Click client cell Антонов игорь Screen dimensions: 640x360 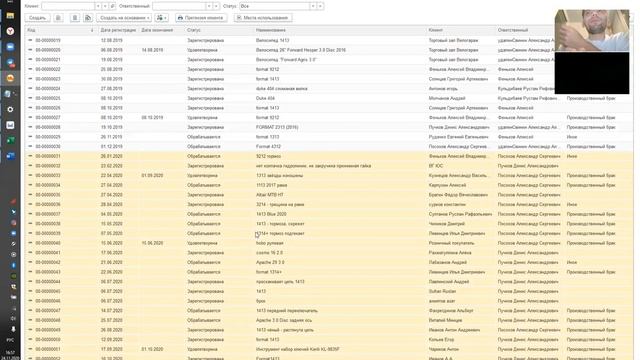443,89
